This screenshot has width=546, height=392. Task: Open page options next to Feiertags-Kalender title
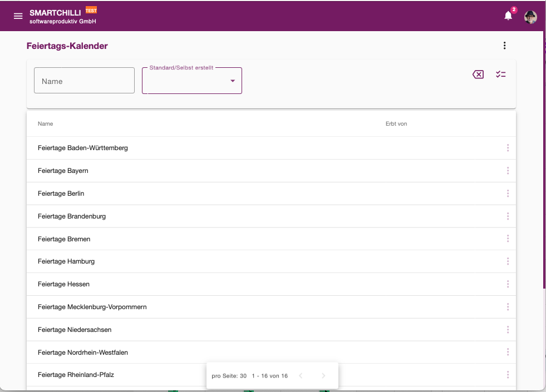tap(504, 46)
